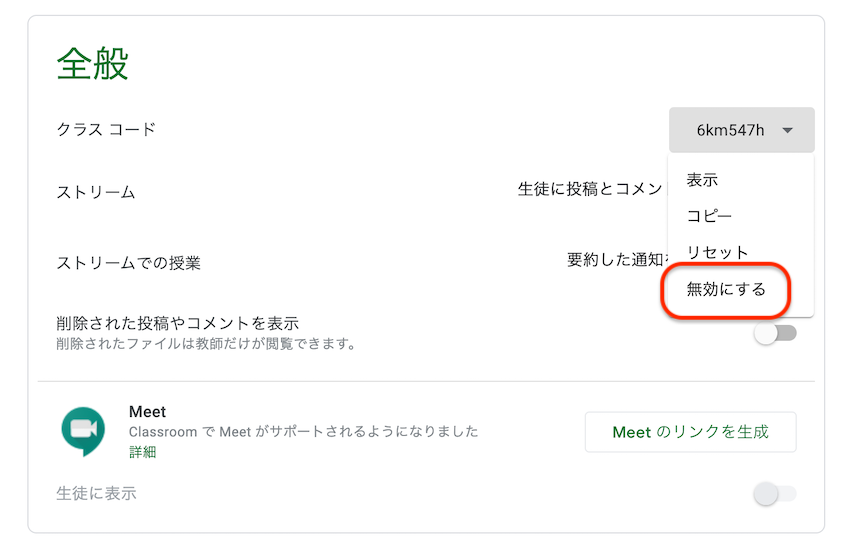Click the クラス コード label
This screenshot has width=864, height=554.
pyautogui.click(x=106, y=130)
